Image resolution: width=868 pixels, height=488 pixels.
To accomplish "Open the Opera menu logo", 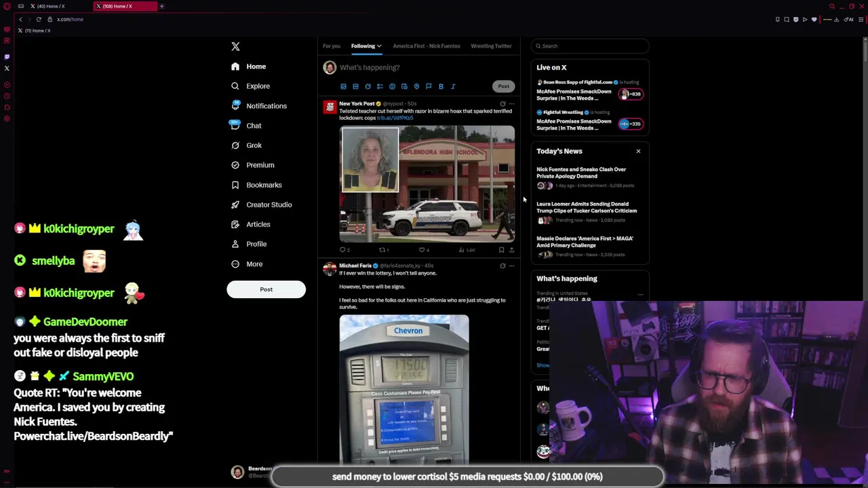I will [x=7, y=6].
